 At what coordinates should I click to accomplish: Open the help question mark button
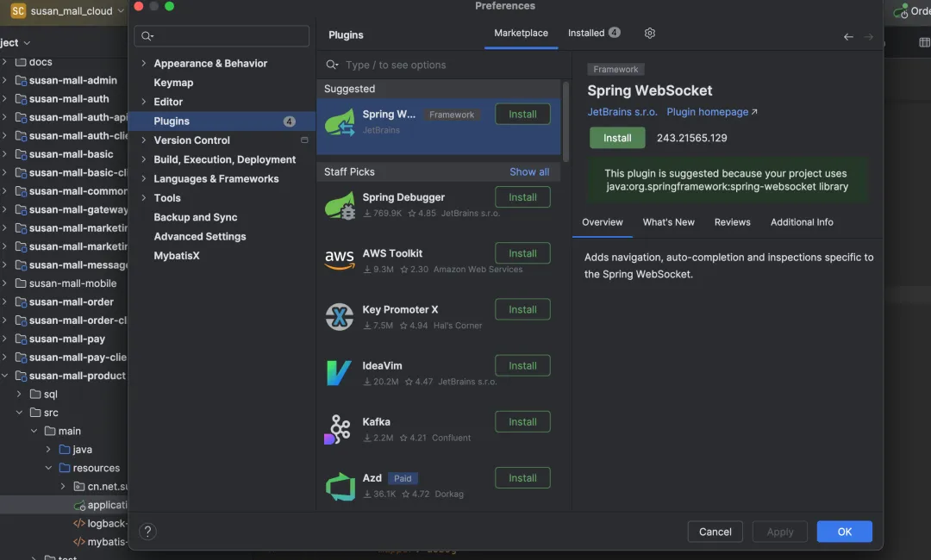(147, 532)
